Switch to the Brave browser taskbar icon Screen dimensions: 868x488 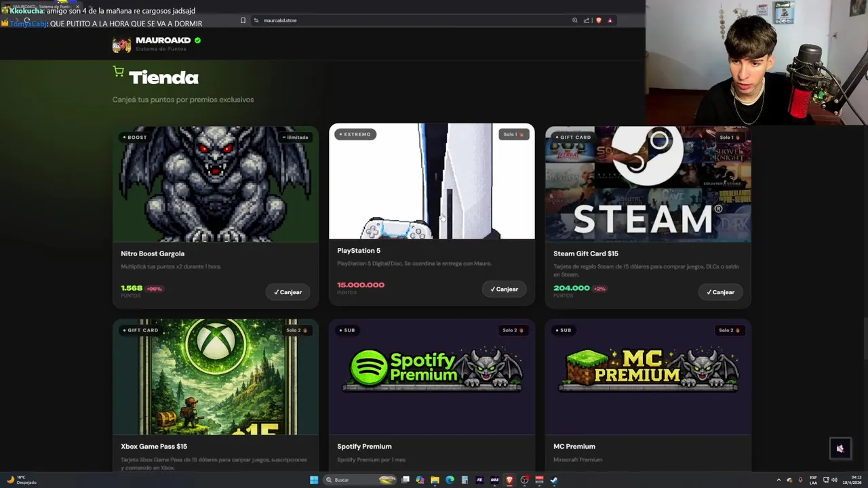point(509,480)
